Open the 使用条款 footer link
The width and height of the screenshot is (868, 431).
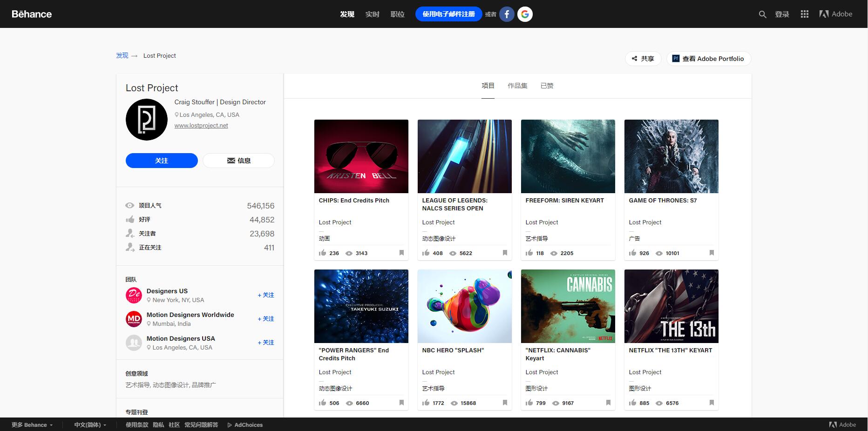pyautogui.click(x=137, y=425)
